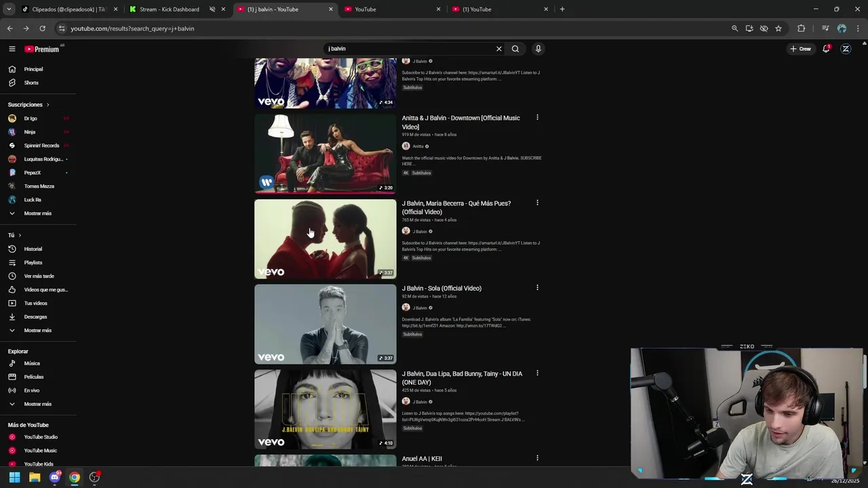Switch to the Stream - Kick Dashboard tab

[170, 9]
